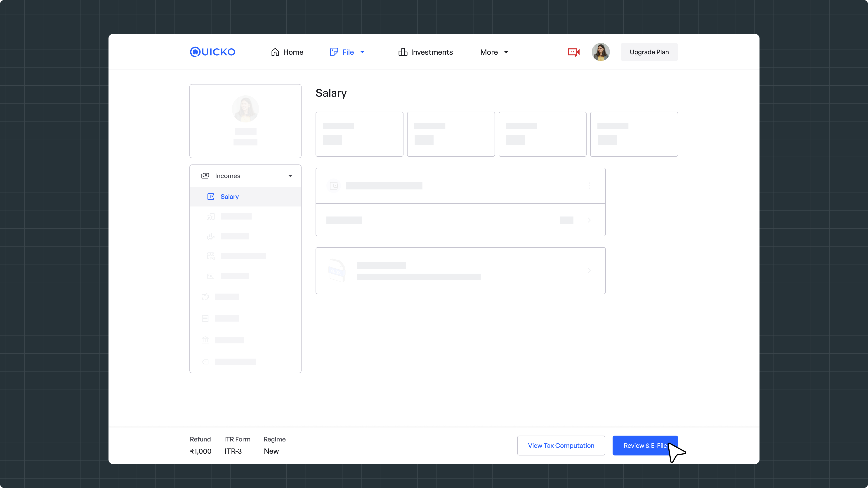
Task: Open the user profile avatar in header
Action: [600, 52]
